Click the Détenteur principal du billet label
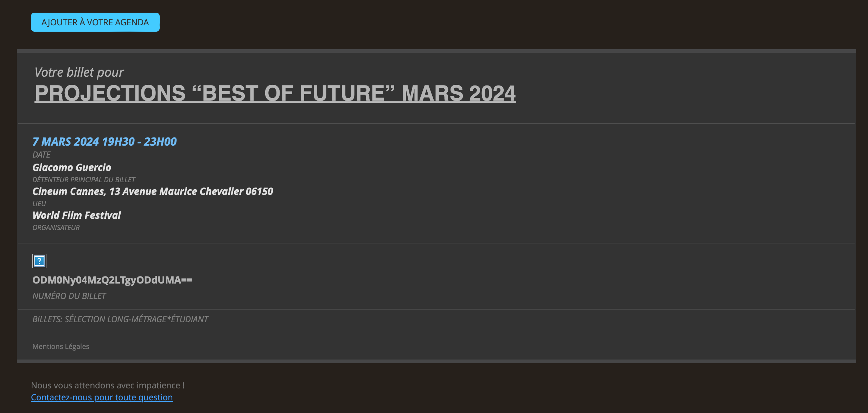Screen dimensions: 868x413 click(x=84, y=180)
